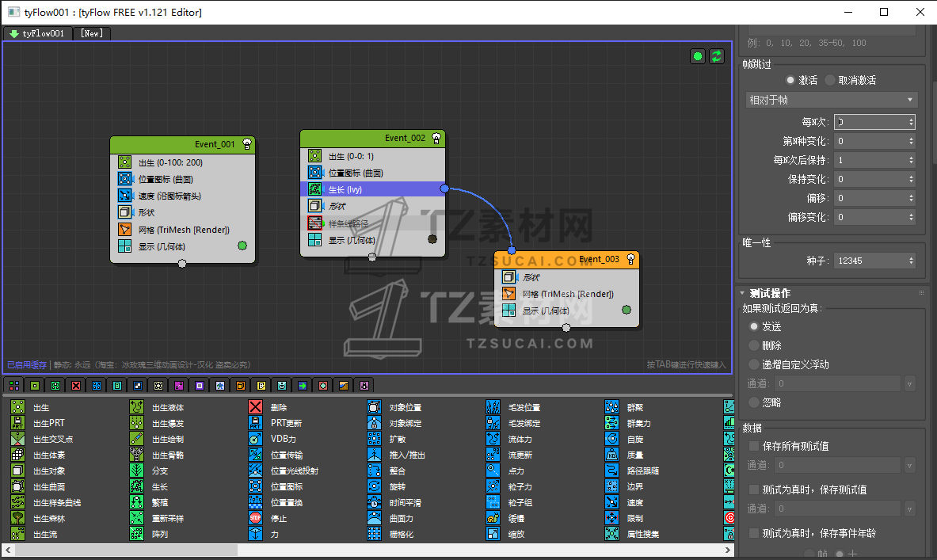This screenshot has height=560, width=937.
Task: Show all operator categories with the multicolor grid tab
Action: click(x=14, y=386)
